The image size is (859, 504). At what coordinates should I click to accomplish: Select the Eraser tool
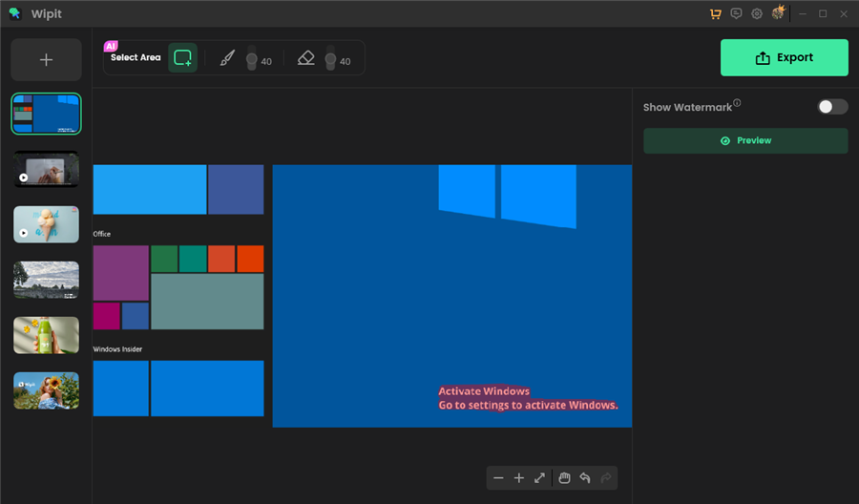pos(305,57)
